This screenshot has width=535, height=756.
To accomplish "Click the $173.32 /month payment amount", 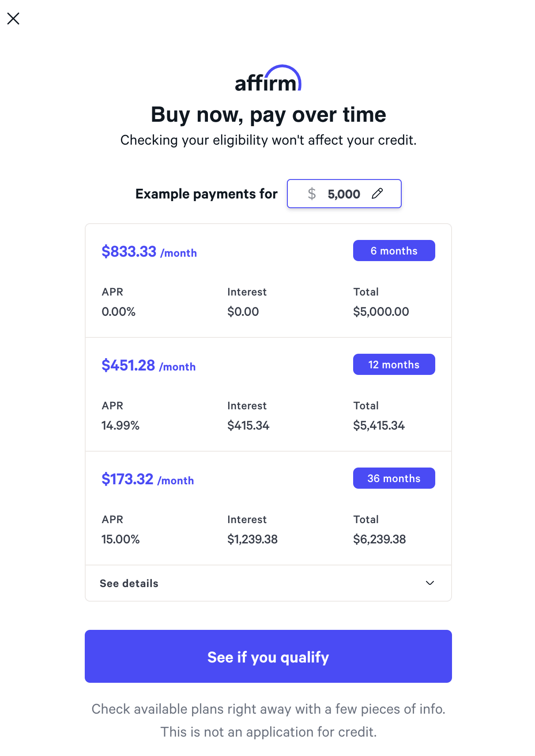I will click(x=147, y=479).
